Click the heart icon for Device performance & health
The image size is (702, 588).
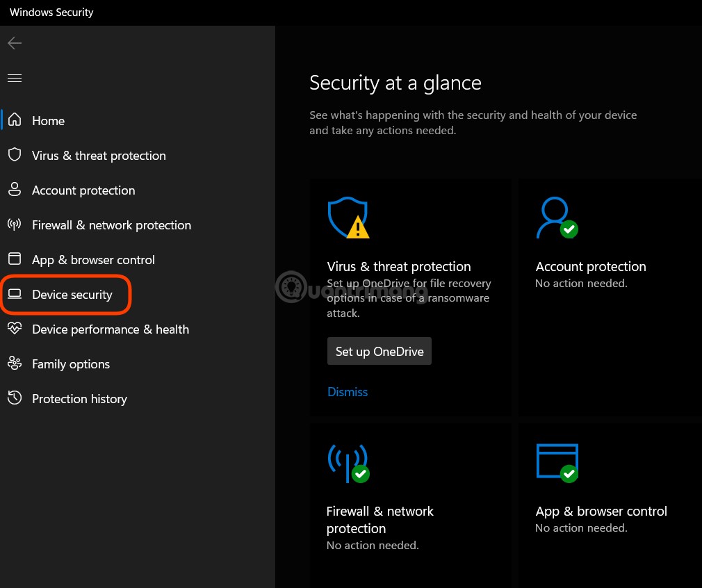pos(15,328)
